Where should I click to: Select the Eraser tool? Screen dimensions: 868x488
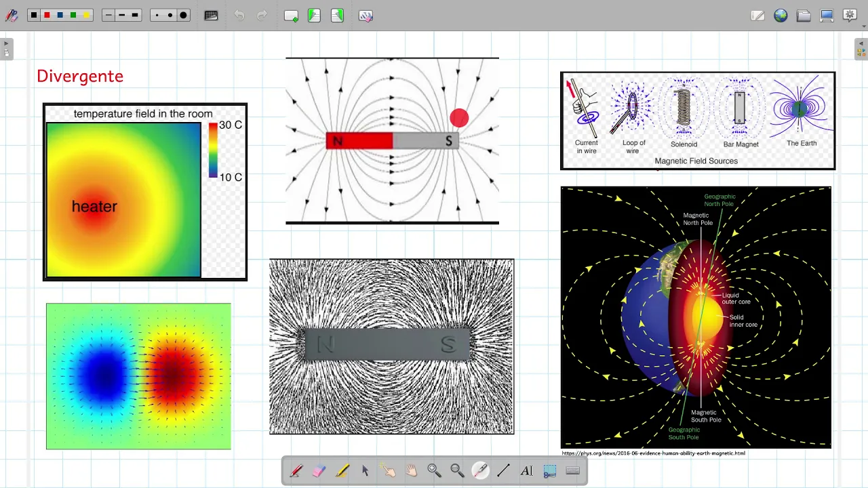click(319, 470)
